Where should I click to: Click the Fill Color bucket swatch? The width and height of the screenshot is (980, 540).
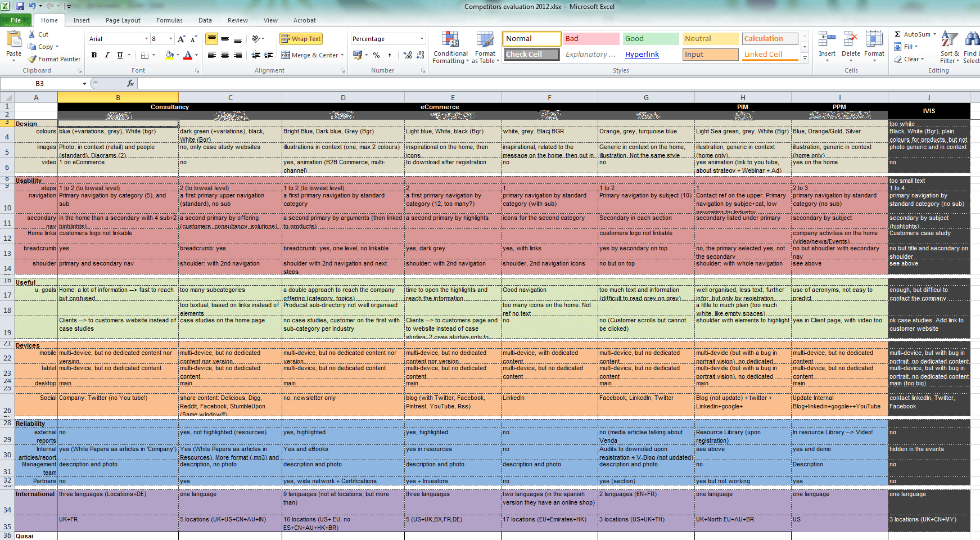tap(169, 55)
